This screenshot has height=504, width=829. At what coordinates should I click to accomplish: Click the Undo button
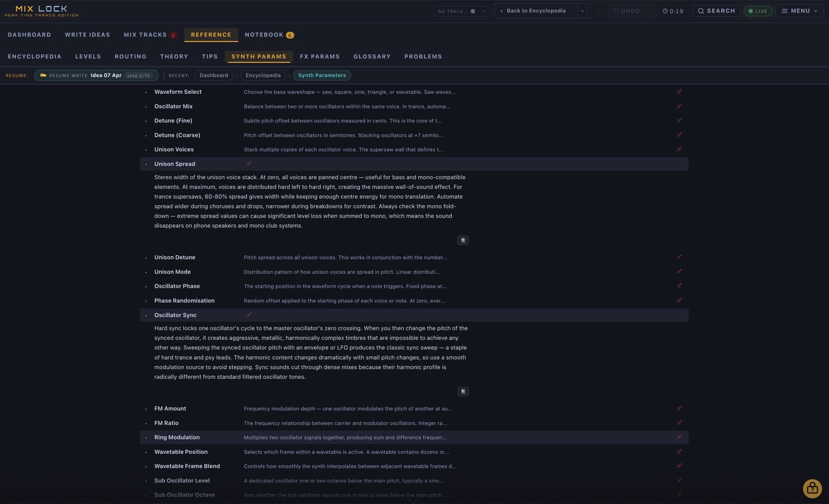pos(627,11)
